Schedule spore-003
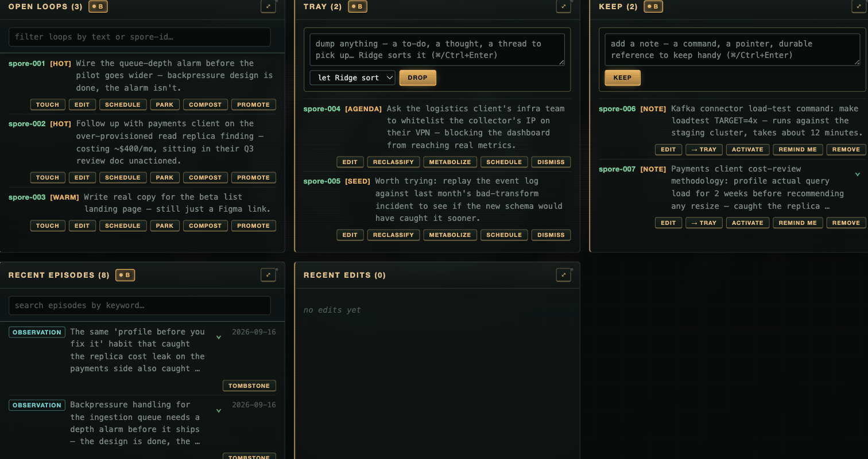The height and width of the screenshot is (459, 868). 123,225
